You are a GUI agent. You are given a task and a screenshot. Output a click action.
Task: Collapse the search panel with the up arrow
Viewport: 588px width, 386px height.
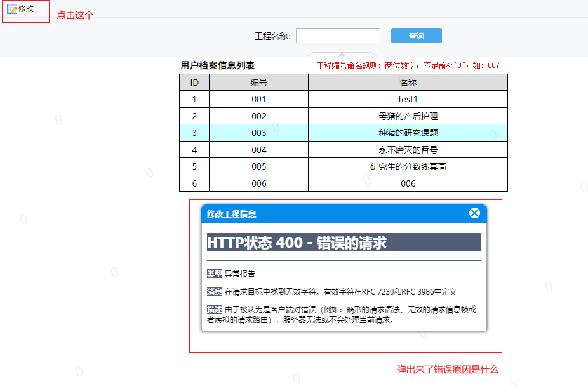342,55
